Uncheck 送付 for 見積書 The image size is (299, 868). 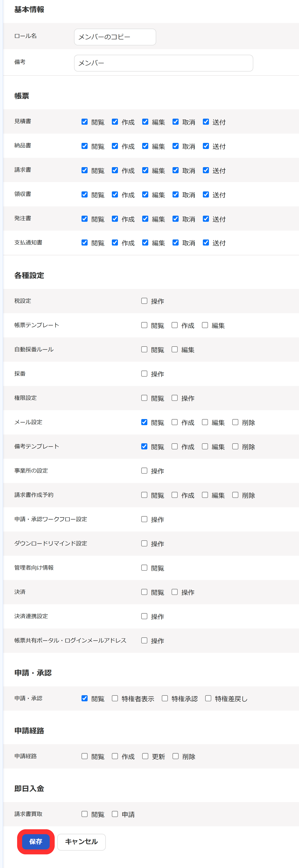(206, 122)
